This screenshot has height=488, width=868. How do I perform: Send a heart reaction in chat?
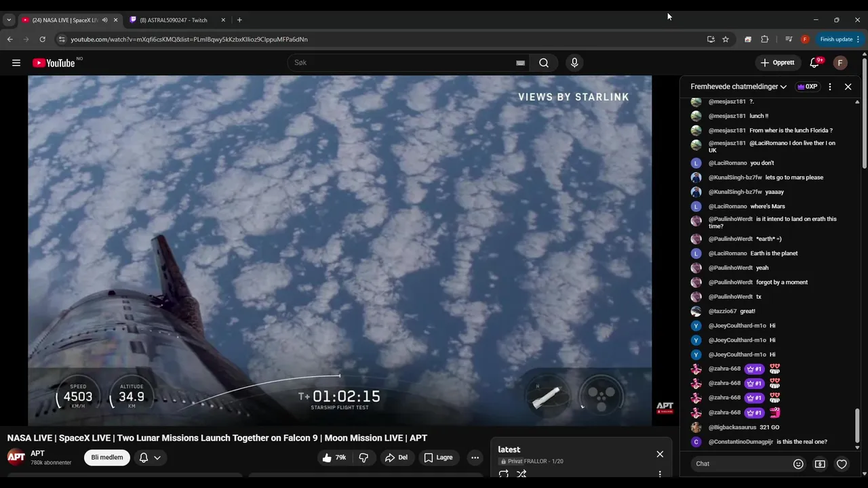point(842,464)
